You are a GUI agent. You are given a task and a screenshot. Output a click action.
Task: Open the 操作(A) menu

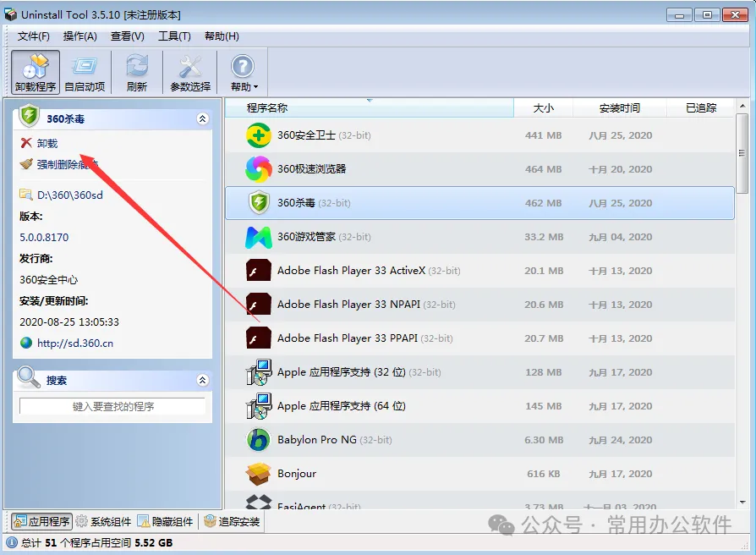click(x=80, y=36)
